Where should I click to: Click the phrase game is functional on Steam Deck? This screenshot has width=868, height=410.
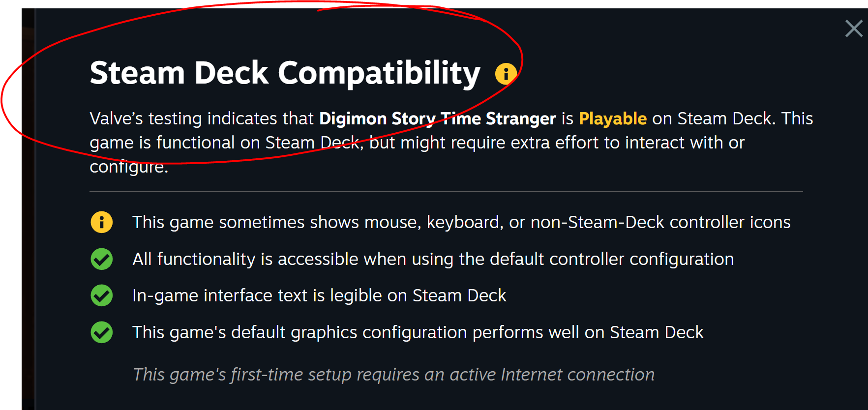click(x=224, y=143)
